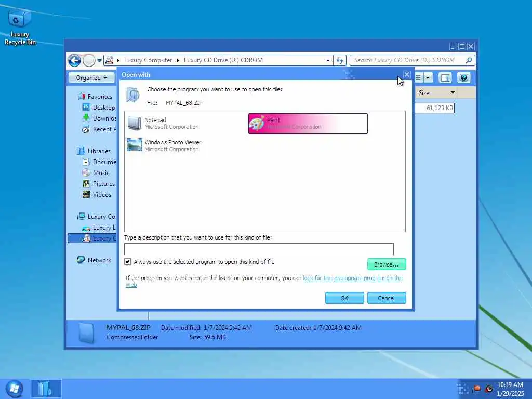The height and width of the screenshot is (399, 532).
Task: Select Luxury CD Drive (D:) CDROM breadcrumb
Action: pyautogui.click(x=223, y=60)
